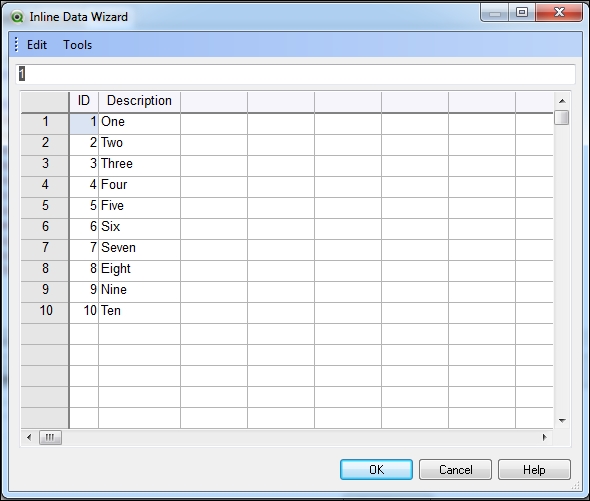Click the Cancel button
The height and width of the screenshot is (501, 590).
[x=455, y=469]
